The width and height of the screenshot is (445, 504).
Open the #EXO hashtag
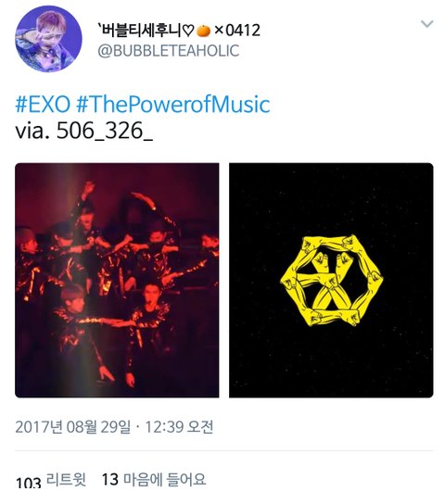(x=43, y=105)
